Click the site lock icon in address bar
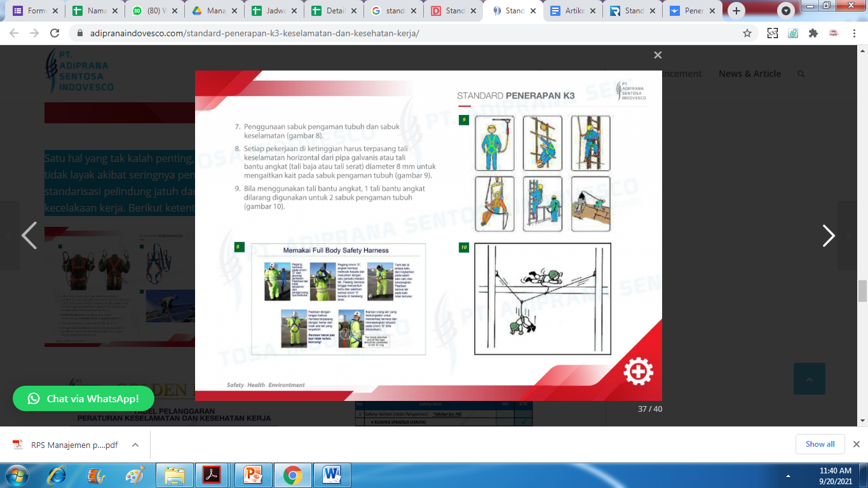Viewport: 868px width, 488px height. pos(80,33)
